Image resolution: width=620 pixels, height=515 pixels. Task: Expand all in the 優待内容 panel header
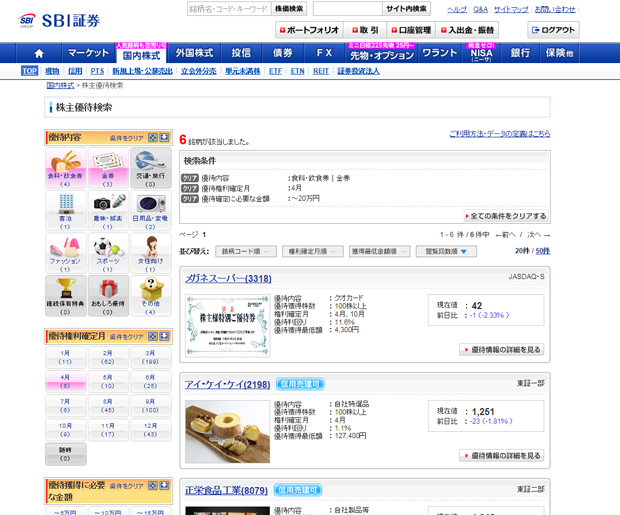coord(153,138)
